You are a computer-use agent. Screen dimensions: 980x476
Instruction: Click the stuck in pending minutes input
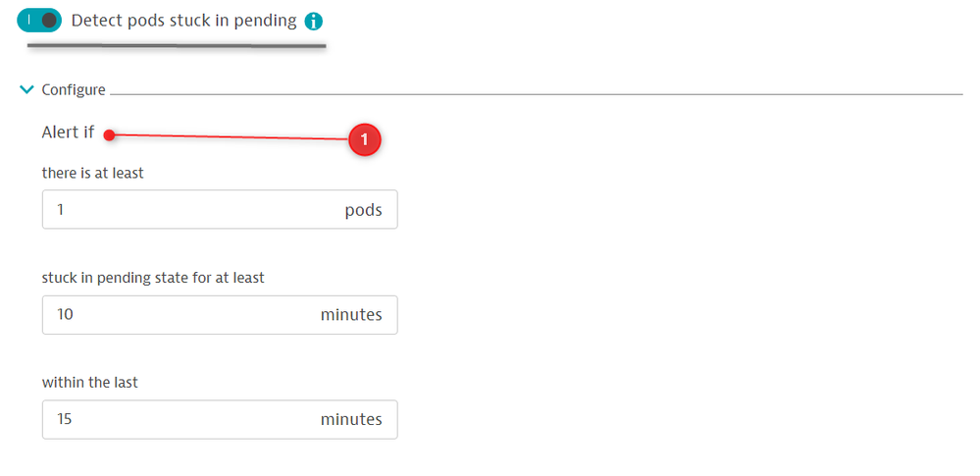click(x=186, y=315)
